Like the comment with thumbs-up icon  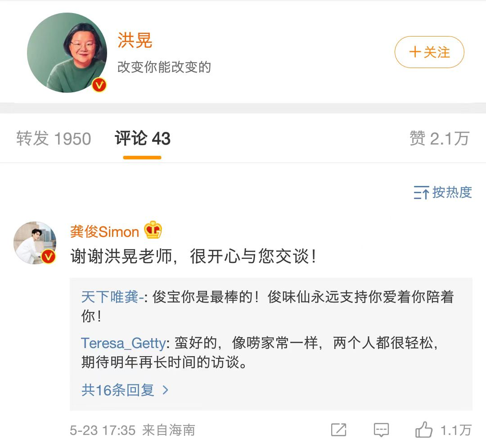(x=424, y=430)
